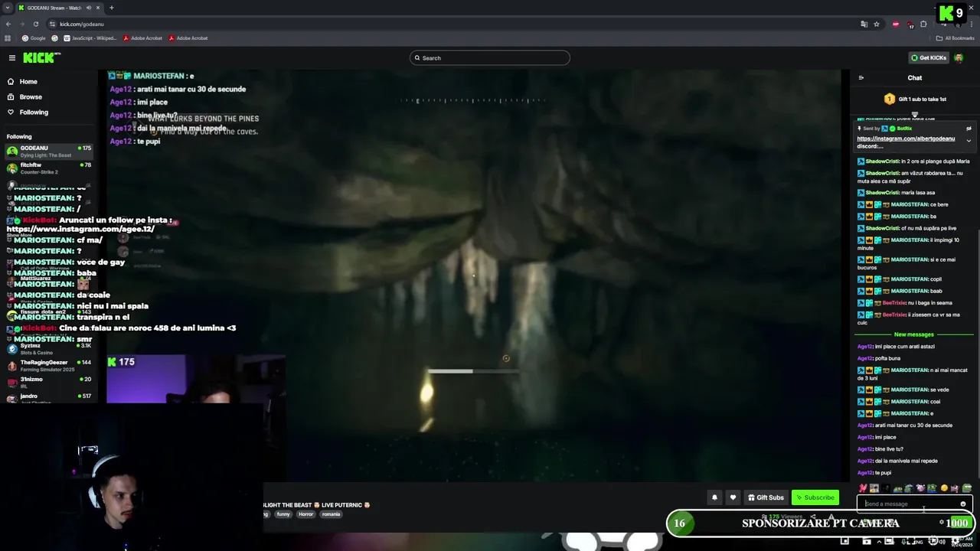Collapse the chat panel with the arrow icon

861,78
